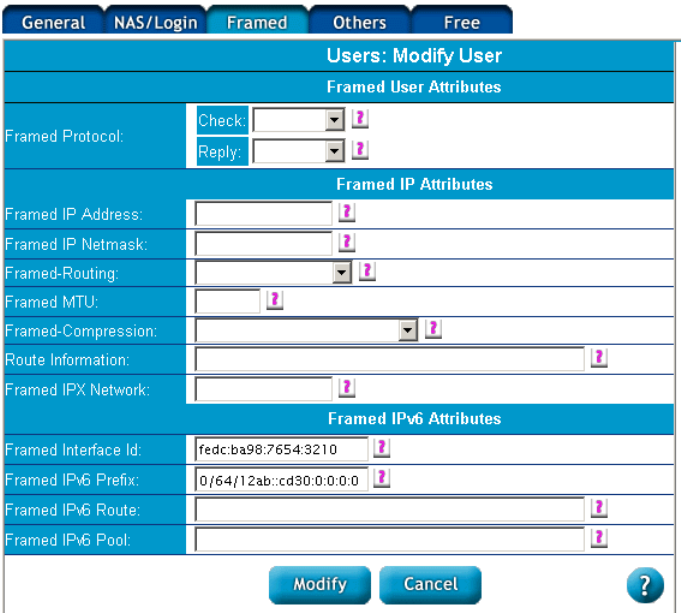Open help for Framed Protocol Check
681x613 pixels.
point(360,118)
